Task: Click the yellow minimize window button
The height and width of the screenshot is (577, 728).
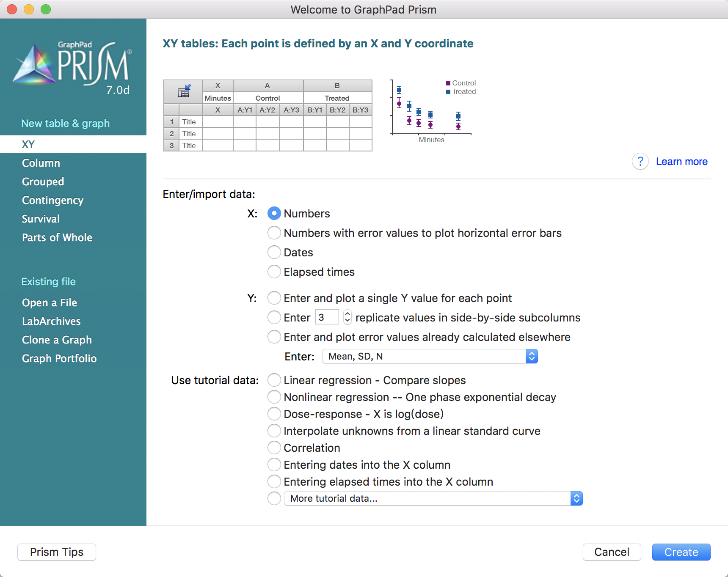Action: [29, 9]
